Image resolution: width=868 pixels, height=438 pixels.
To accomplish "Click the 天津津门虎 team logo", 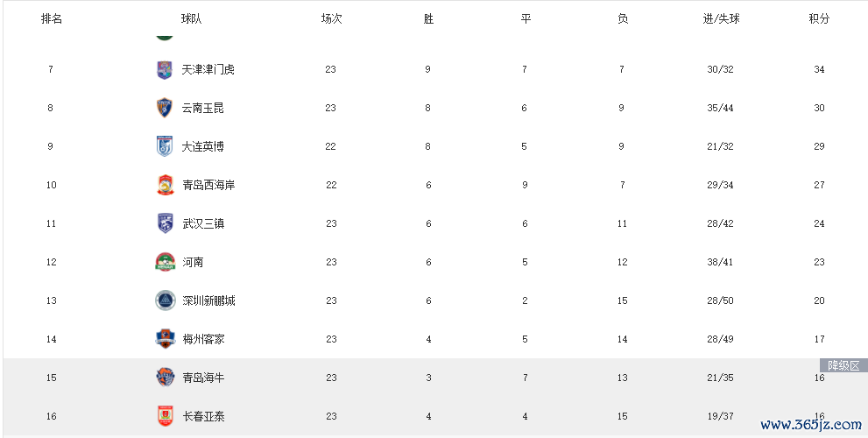I will [x=165, y=70].
